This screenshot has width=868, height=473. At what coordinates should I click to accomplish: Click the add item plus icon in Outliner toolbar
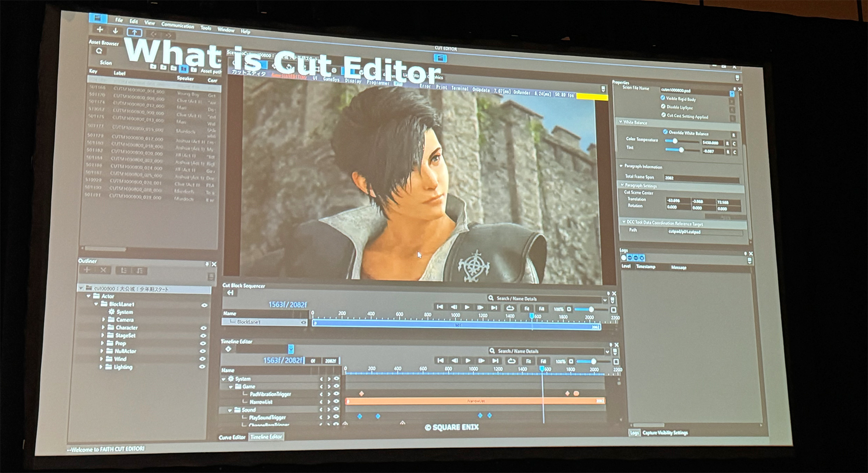87,270
